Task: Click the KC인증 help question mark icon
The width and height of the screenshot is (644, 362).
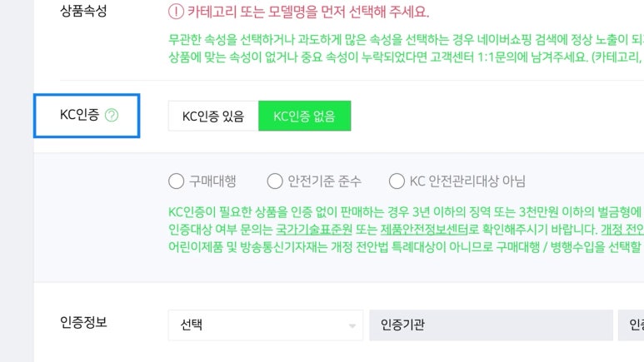Action: pyautogui.click(x=112, y=116)
